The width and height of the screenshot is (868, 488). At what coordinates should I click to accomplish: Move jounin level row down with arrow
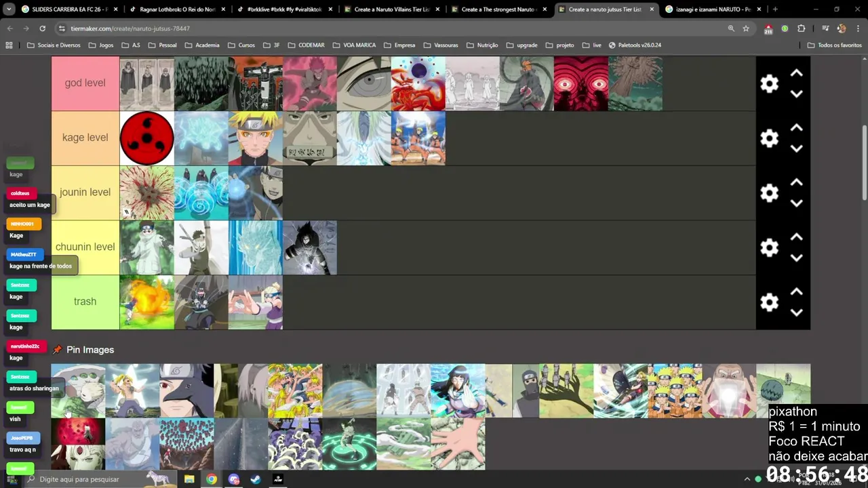tap(797, 203)
